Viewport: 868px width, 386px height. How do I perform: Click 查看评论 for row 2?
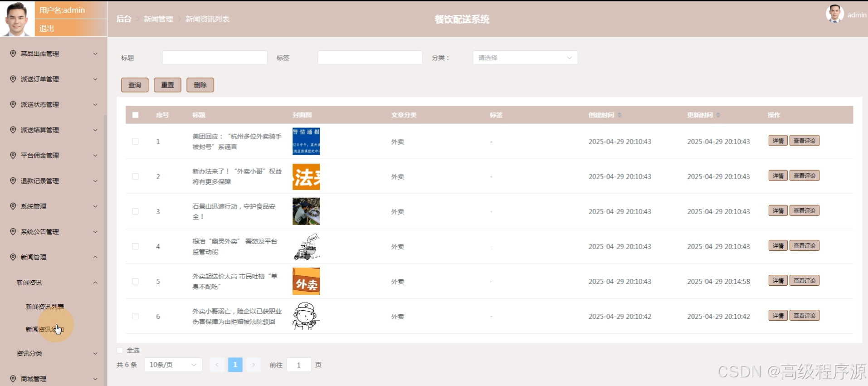[x=805, y=176]
